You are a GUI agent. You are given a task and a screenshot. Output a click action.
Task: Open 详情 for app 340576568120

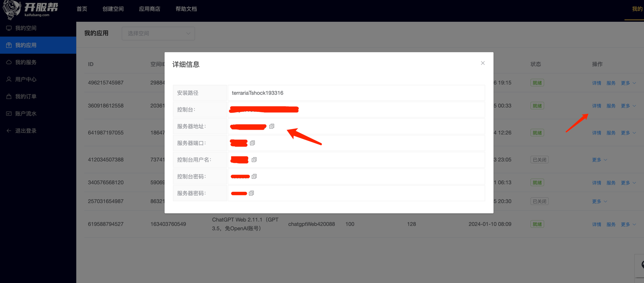click(x=596, y=183)
